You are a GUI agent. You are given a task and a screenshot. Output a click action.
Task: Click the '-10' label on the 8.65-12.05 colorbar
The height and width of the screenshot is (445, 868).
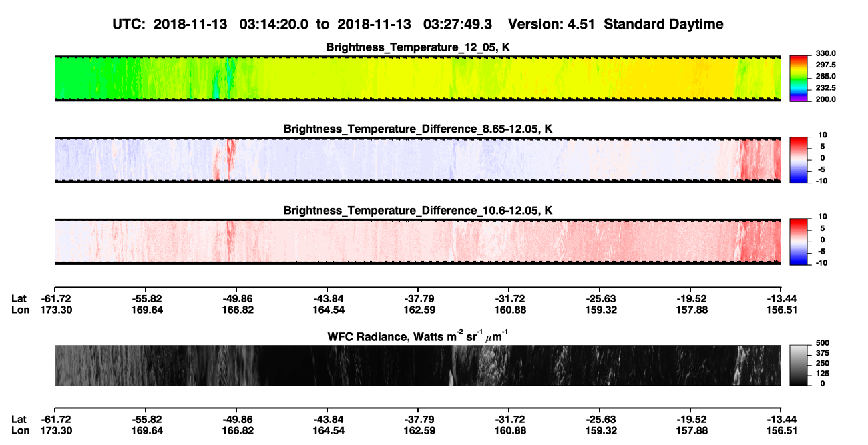pos(821,181)
